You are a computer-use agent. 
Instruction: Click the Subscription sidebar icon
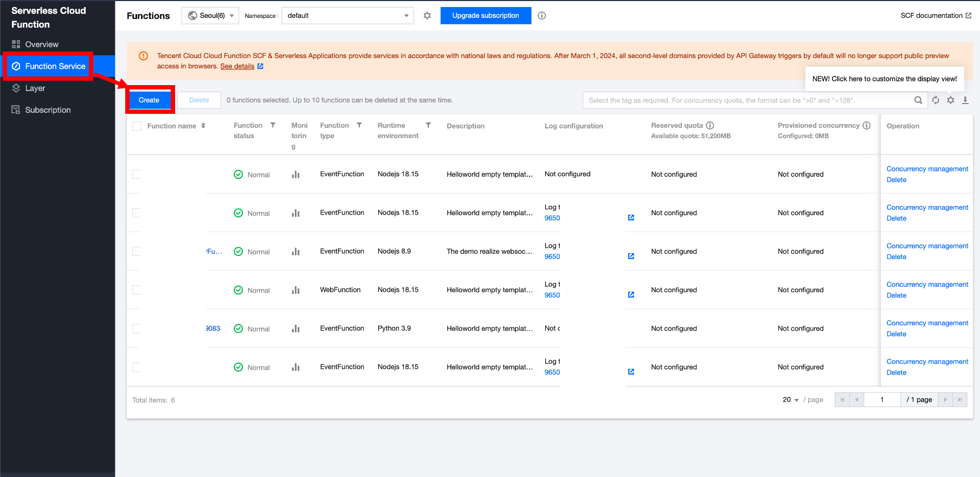(16, 110)
